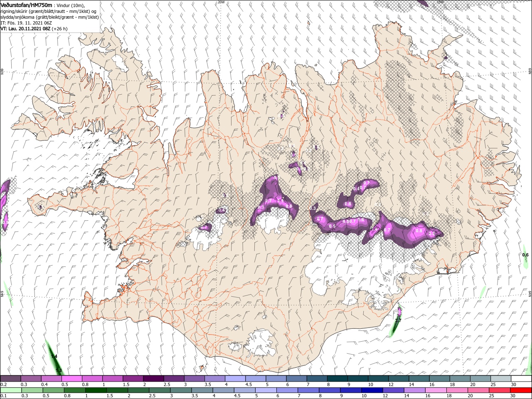Click the 1.3 rain value in the southwest corner
532x399 pixels.
[x=59, y=370]
